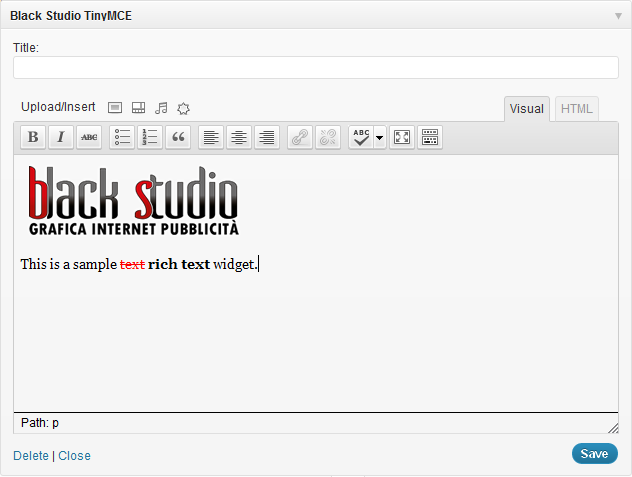The image size is (632, 477).
Task: Align text left
Action: (x=211, y=137)
